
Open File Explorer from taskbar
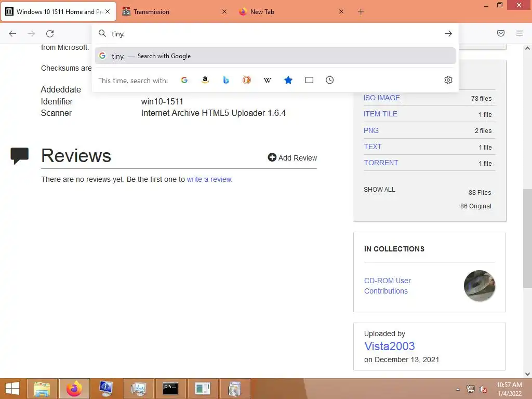click(42, 389)
